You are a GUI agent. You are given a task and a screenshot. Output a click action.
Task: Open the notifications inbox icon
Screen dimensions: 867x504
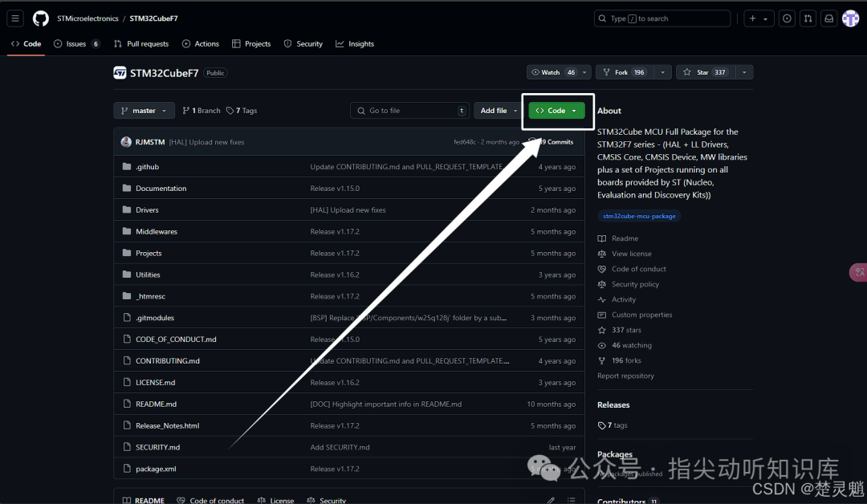coord(828,18)
